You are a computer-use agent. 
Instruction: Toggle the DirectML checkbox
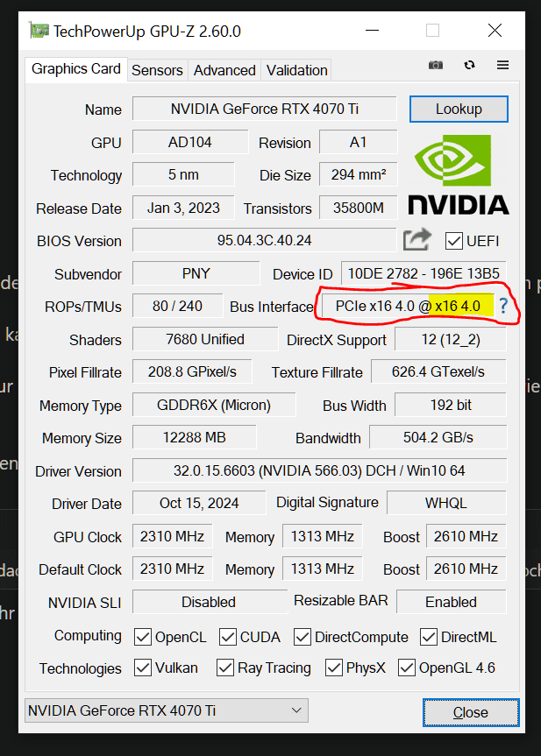pos(429,637)
